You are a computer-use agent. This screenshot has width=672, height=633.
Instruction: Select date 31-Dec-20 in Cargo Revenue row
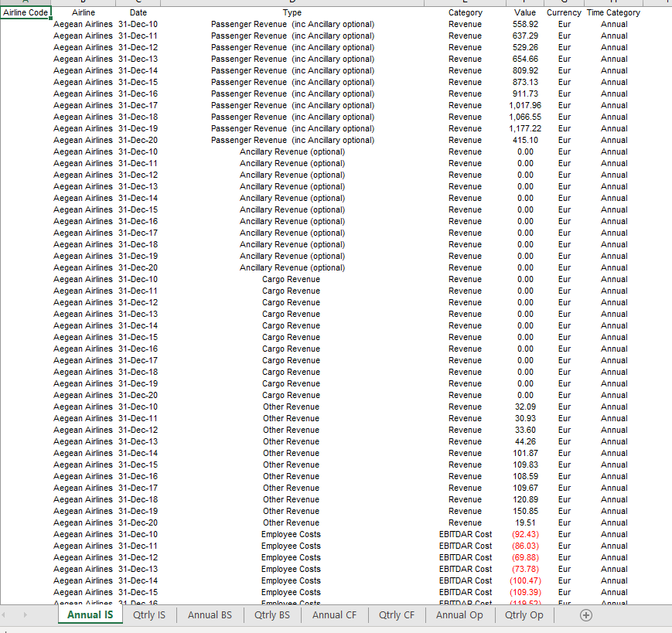point(138,395)
